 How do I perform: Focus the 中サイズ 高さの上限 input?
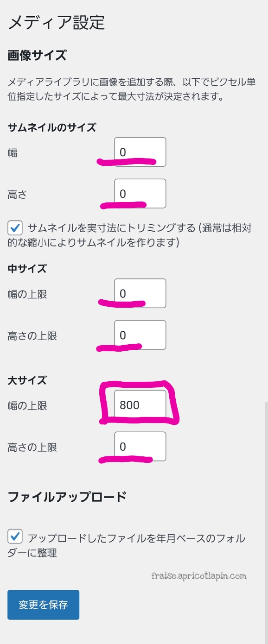[x=140, y=335]
